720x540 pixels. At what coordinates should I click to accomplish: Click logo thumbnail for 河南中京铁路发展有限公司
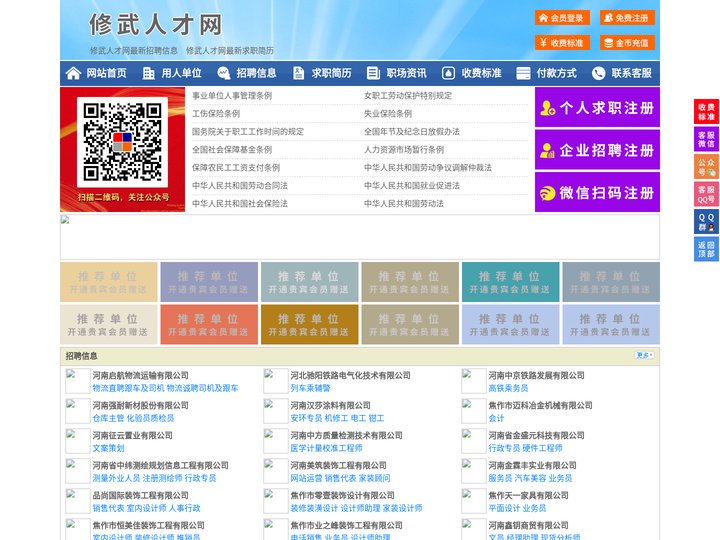pyautogui.click(x=473, y=381)
